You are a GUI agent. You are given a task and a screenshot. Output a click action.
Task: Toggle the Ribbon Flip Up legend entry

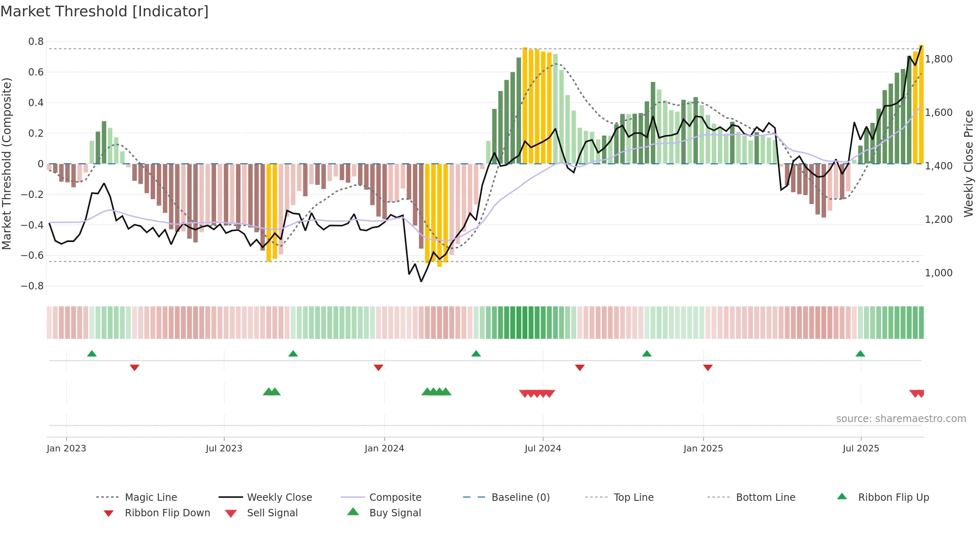(883, 497)
